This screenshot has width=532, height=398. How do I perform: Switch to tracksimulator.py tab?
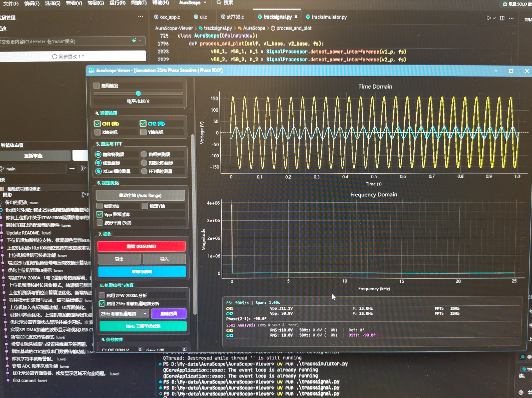coord(326,17)
